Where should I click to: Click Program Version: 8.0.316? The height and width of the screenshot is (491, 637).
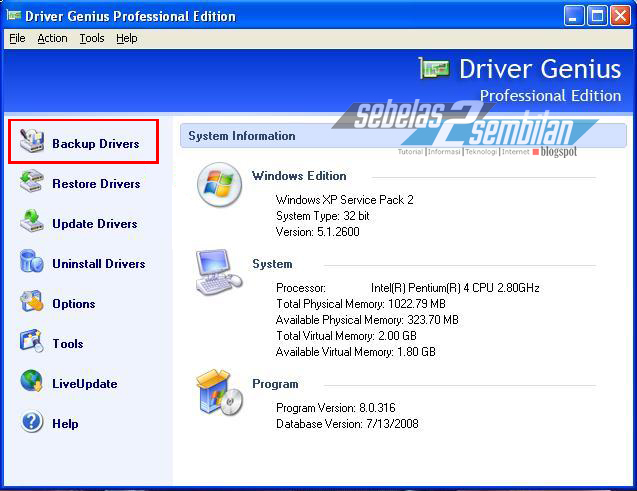pyautogui.click(x=336, y=408)
